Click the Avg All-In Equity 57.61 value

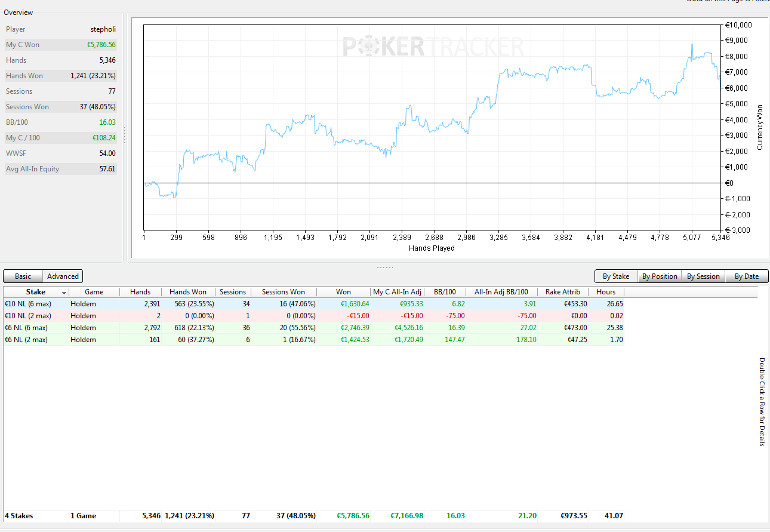point(107,169)
